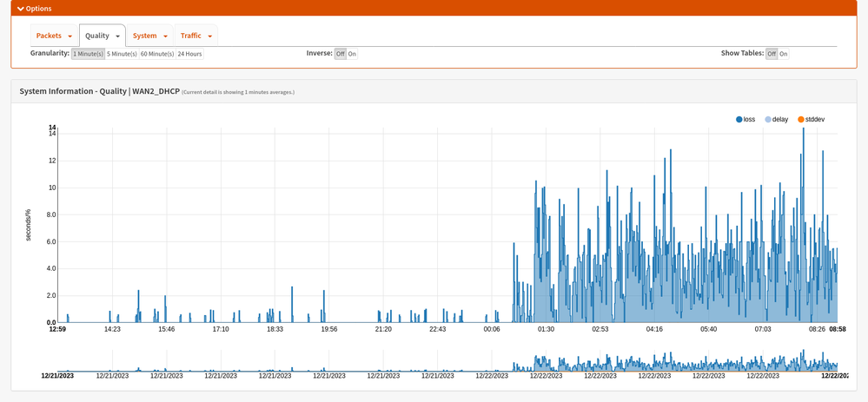The height and width of the screenshot is (402, 868).
Task: Set granularity to 60 Minute(s)
Action: tap(157, 54)
